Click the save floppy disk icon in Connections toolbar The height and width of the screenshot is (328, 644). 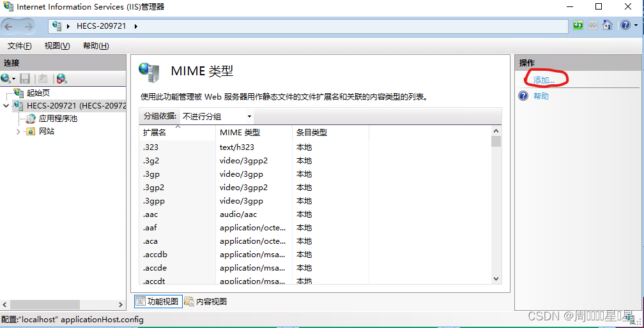point(25,78)
